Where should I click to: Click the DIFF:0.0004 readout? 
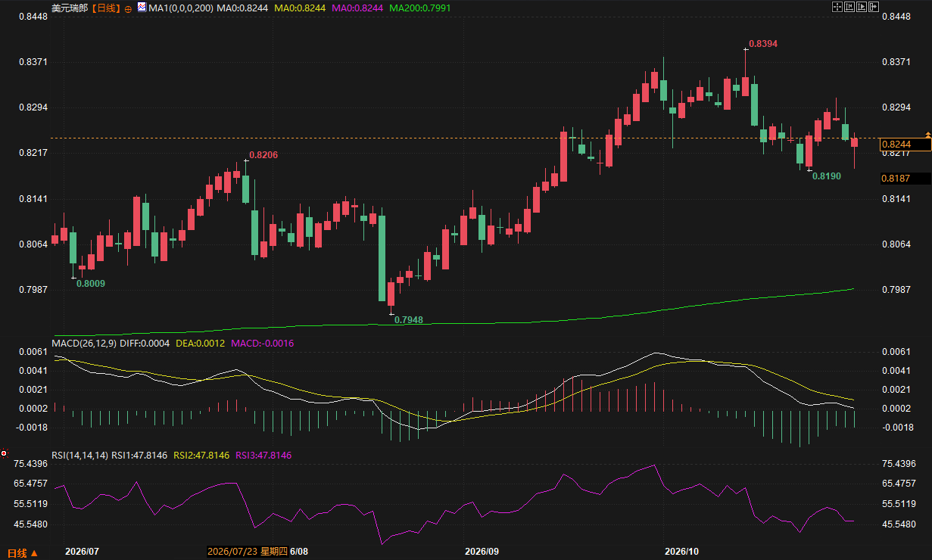tap(144, 344)
